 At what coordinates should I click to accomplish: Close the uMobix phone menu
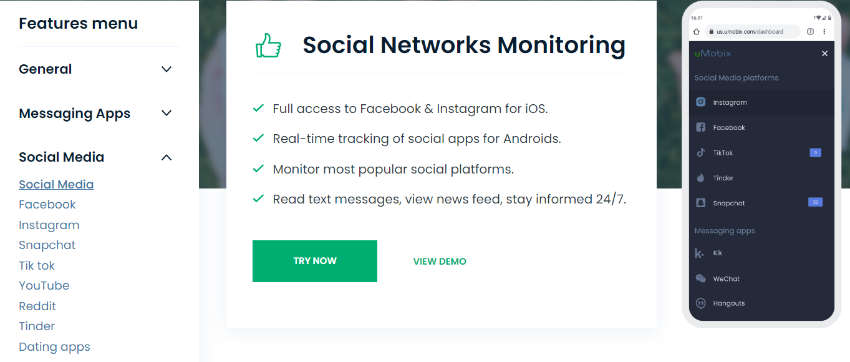pyautogui.click(x=825, y=53)
